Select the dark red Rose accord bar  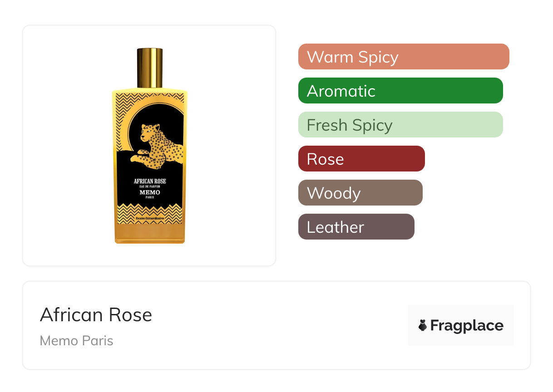pyautogui.click(x=361, y=159)
